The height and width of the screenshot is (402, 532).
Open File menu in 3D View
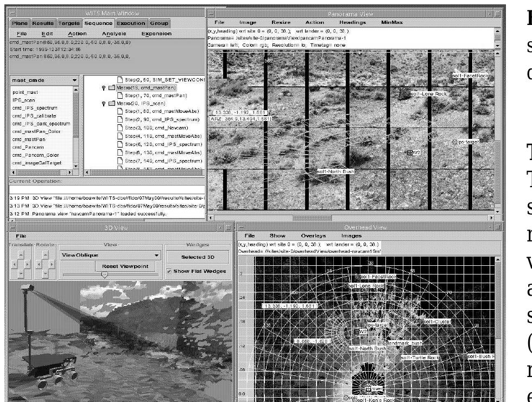click(x=21, y=236)
